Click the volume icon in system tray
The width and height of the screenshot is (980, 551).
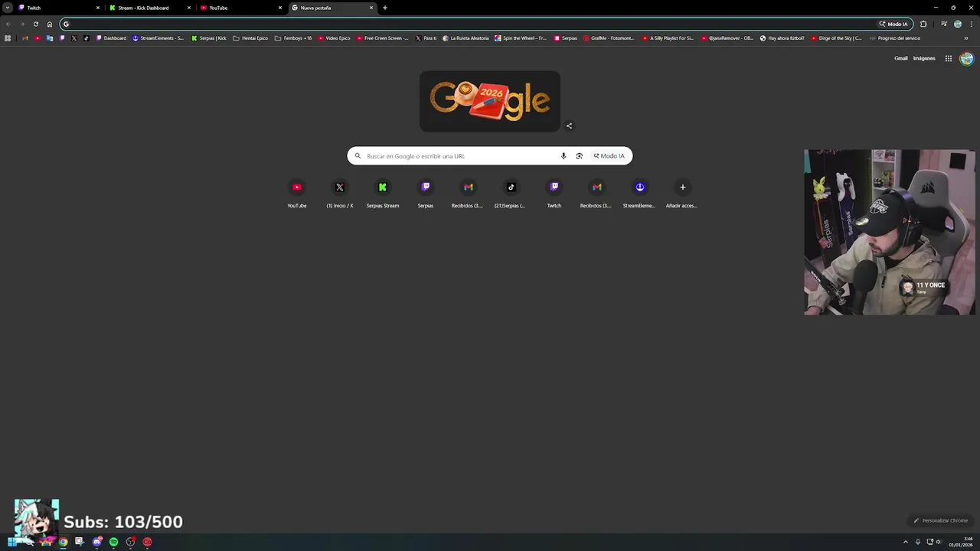[x=938, y=542]
